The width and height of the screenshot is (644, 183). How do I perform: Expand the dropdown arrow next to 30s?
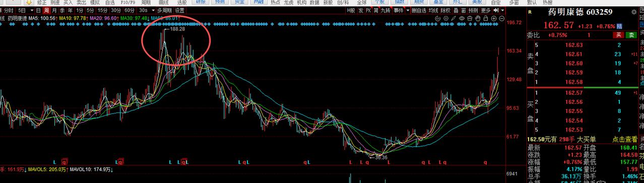tap(153, 10)
